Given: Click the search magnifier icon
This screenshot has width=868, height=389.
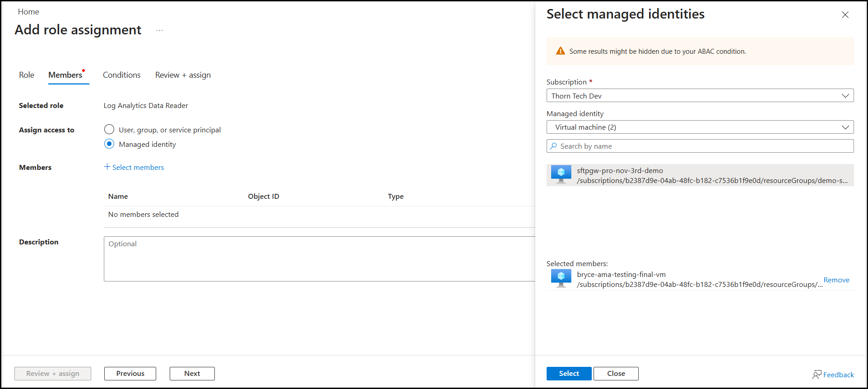Looking at the screenshot, I should point(553,146).
